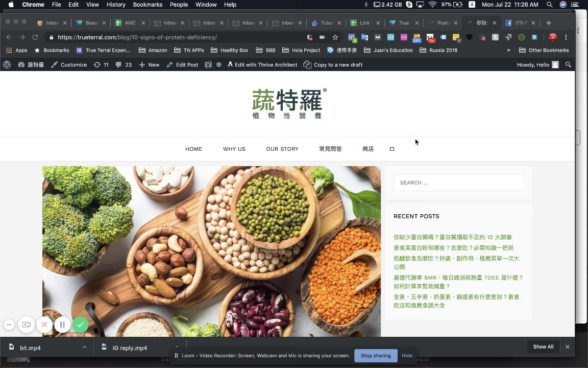The width and height of the screenshot is (588, 368).
Task: Go back using the browser back arrow
Action: coord(9,37)
